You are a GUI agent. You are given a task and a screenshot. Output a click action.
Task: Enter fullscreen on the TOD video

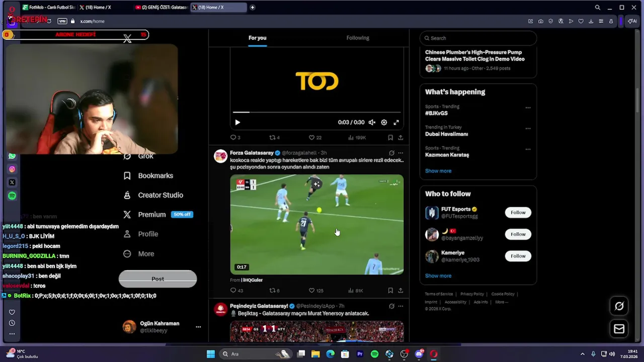396,122
